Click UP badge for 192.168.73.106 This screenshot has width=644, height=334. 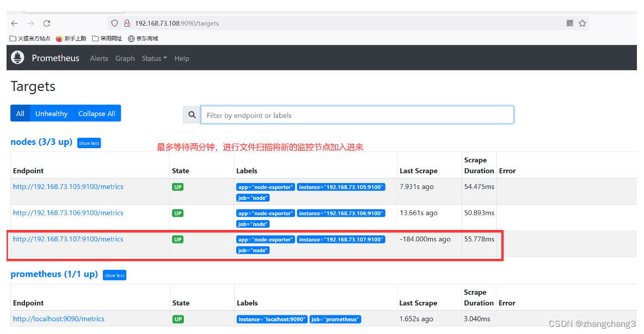(x=178, y=214)
